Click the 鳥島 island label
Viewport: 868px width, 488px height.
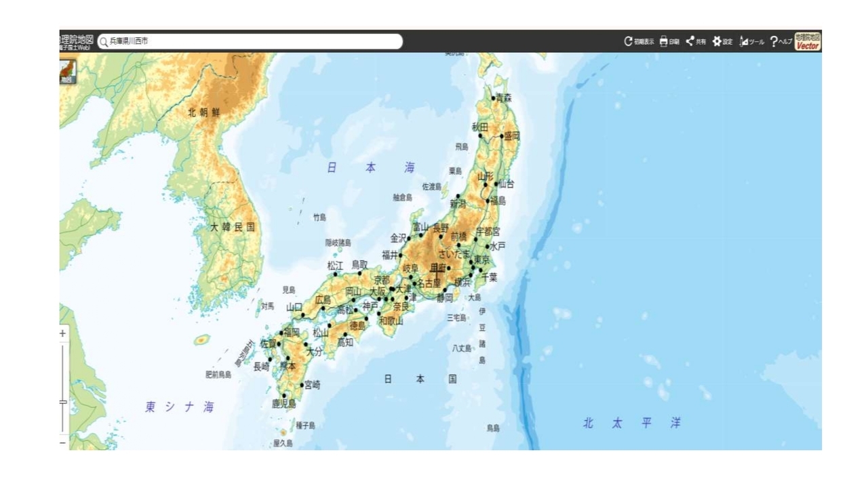(493, 428)
